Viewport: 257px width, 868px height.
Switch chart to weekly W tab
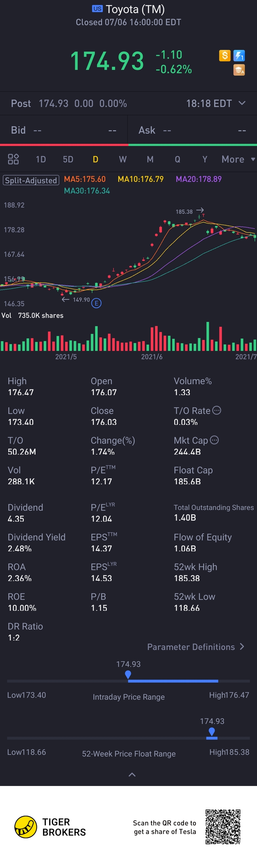click(123, 159)
